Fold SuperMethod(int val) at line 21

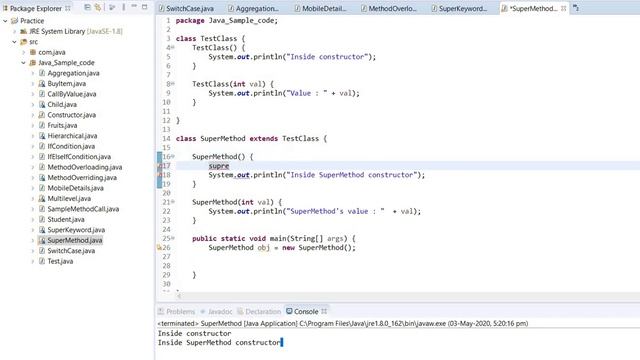(173, 202)
